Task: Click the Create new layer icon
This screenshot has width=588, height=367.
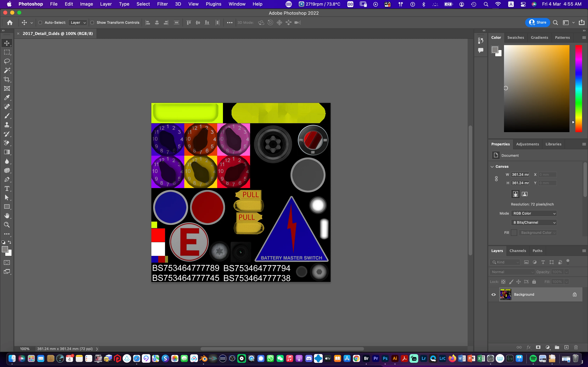Action: pyautogui.click(x=566, y=347)
